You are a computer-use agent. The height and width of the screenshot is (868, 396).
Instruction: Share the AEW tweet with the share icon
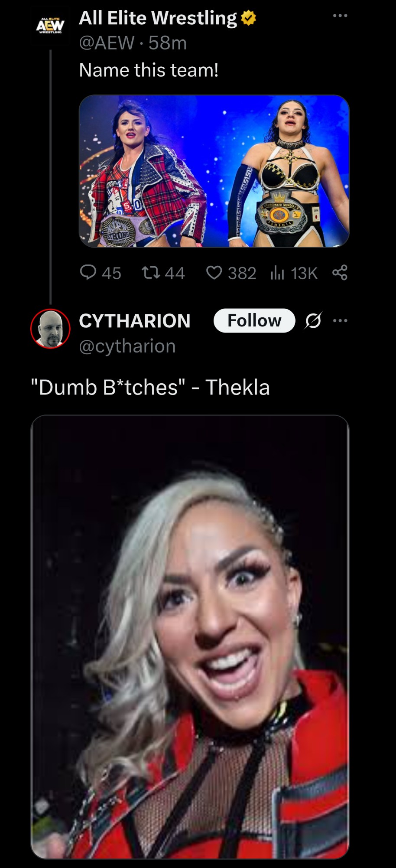(340, 273)
